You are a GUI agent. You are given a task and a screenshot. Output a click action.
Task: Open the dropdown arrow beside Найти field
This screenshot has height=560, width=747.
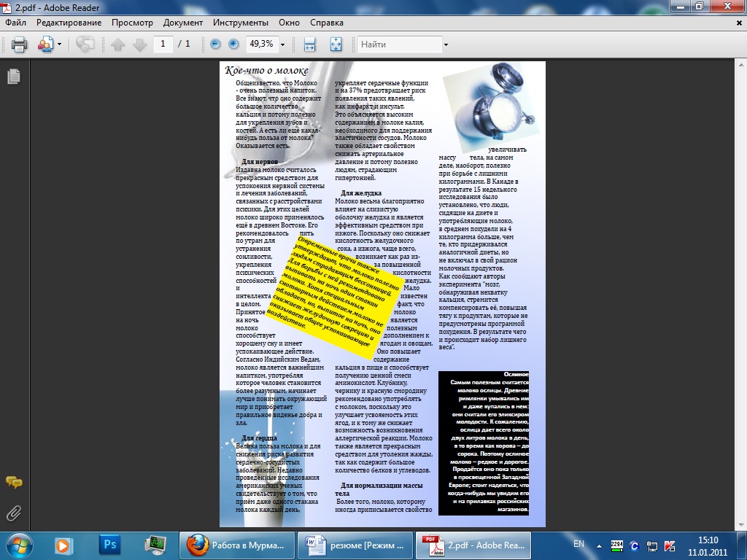click(x=446, y=44)
